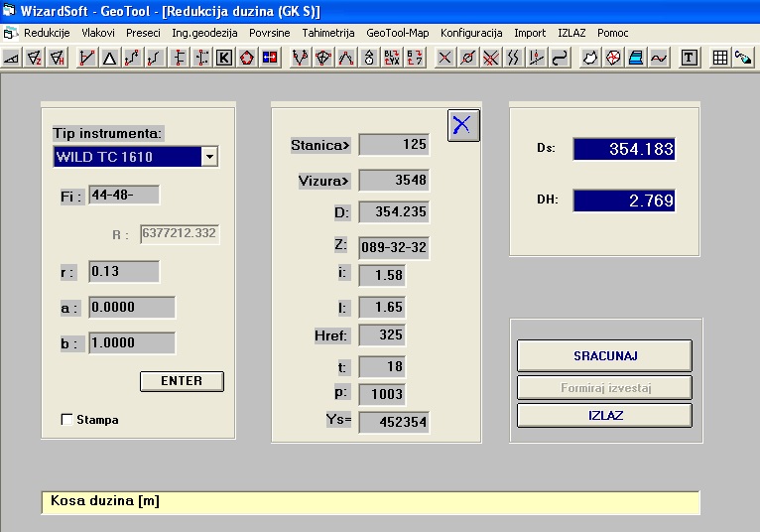
Task: Click the red pentagon toolbar icon
Action: (246, 59)
